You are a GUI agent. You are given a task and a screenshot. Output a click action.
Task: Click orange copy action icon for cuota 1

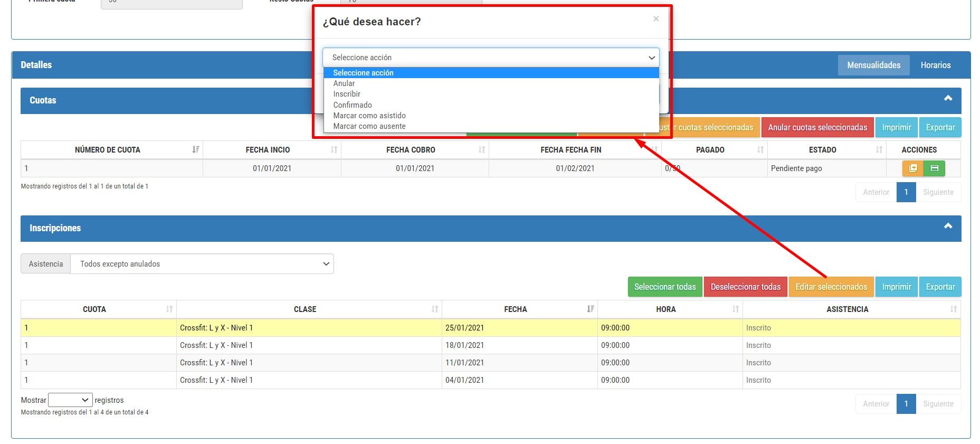tap(913, 168)
